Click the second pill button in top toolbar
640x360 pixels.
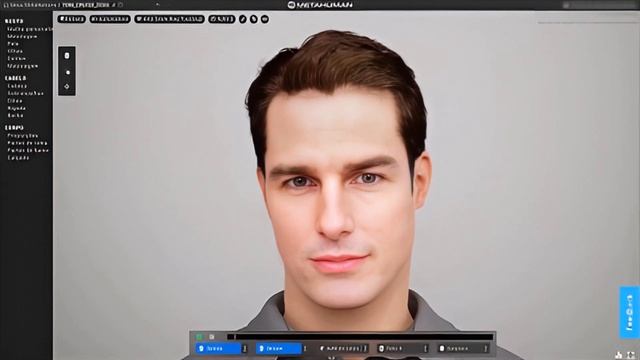(110, 19)
